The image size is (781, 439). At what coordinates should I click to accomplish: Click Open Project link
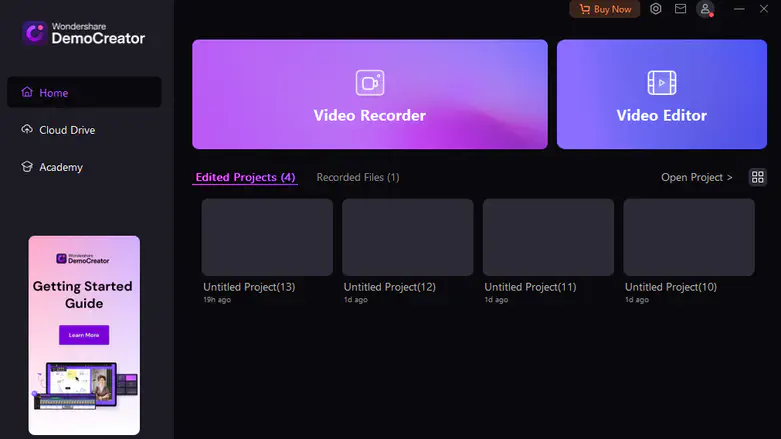[696, 177]
